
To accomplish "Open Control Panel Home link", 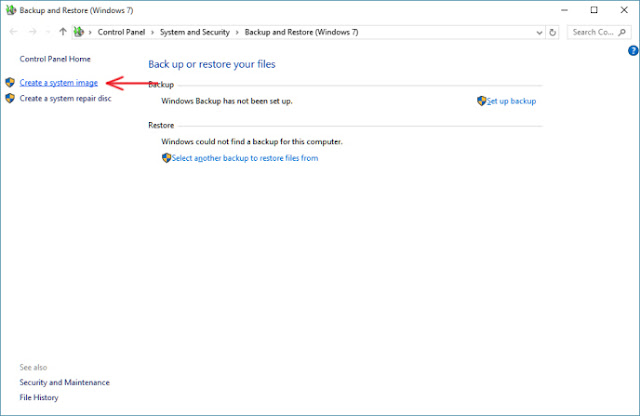I will [55, 59].
